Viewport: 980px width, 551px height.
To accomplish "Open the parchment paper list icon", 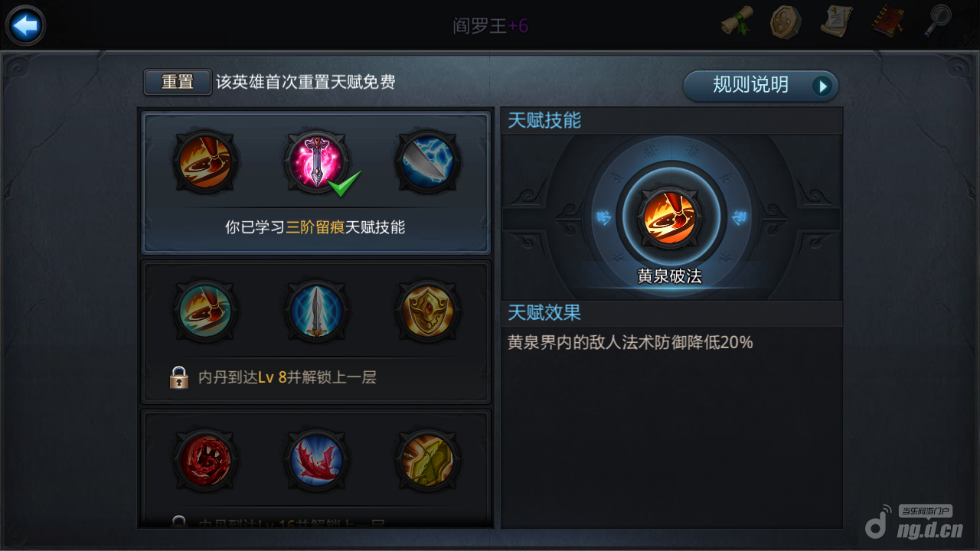I will point(836,21).
